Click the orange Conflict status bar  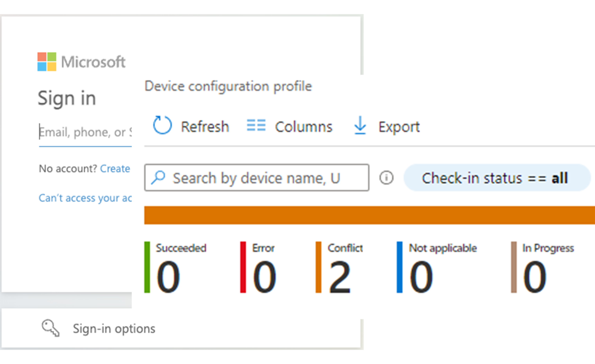tap(370, 215)
